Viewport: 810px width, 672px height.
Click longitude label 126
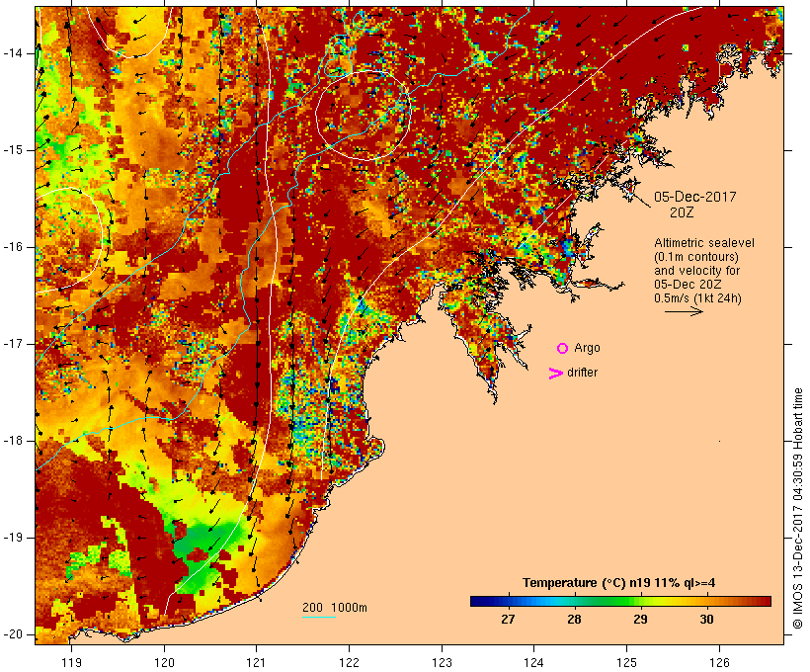click(x=719, y=662)
